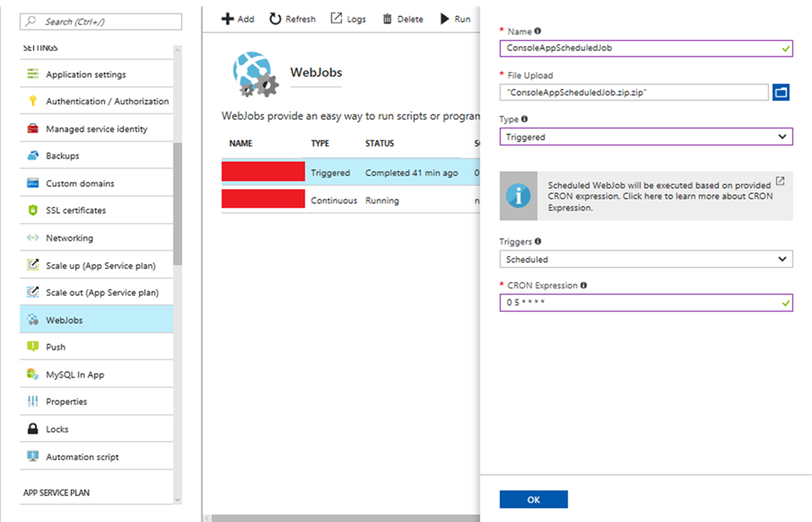Click the sidebar vertical scrollbar
Screen dimensions: 812x522
pos(177,206)
